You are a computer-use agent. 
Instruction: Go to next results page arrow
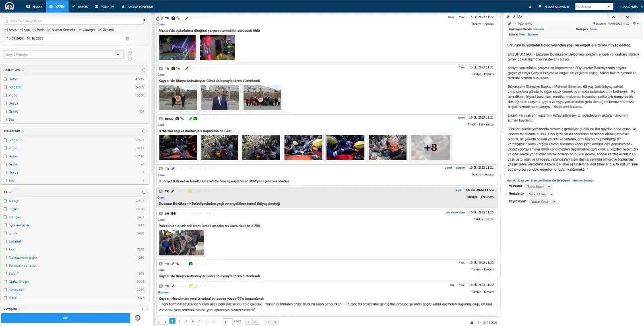(248, 322)
